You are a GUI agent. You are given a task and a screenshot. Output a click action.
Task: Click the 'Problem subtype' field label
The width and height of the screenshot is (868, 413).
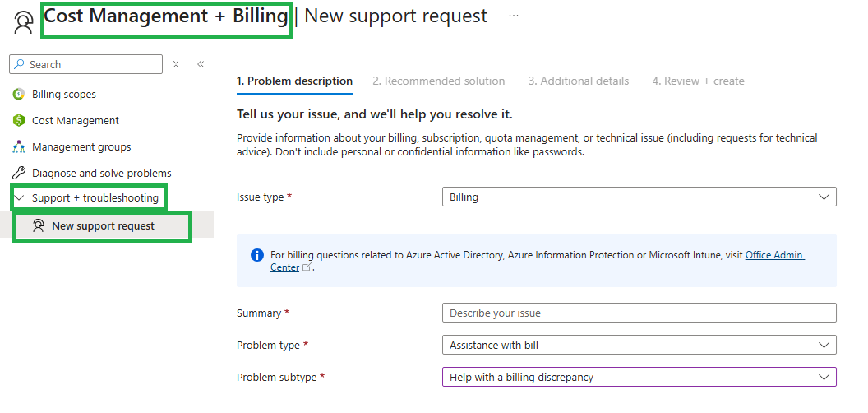[x=277, y=377]
